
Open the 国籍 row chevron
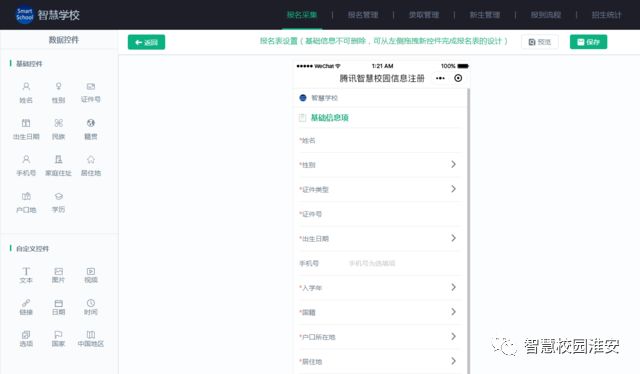453,312
